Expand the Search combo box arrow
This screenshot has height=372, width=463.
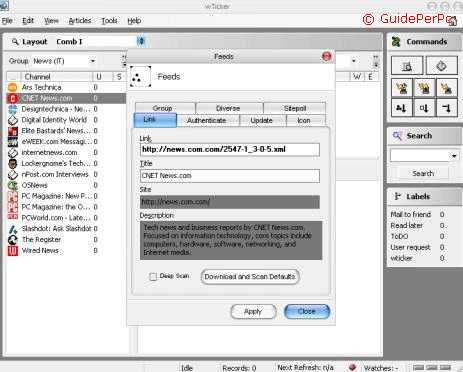coord(454,156)
